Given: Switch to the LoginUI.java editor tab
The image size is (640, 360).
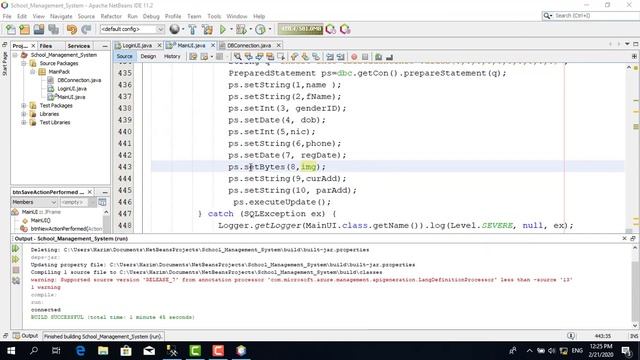Looking at the screenshot, I should coord(137,45).
